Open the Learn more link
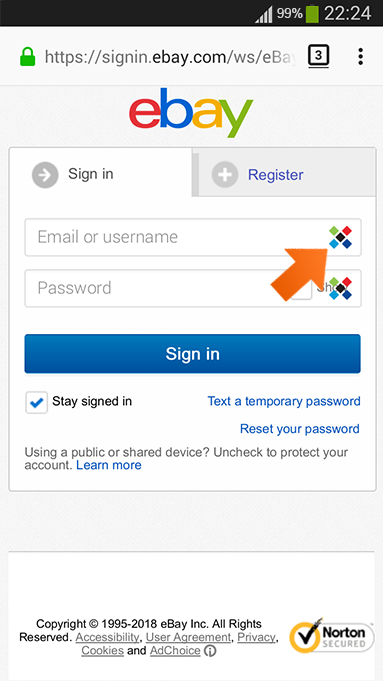 pos(109,465)
